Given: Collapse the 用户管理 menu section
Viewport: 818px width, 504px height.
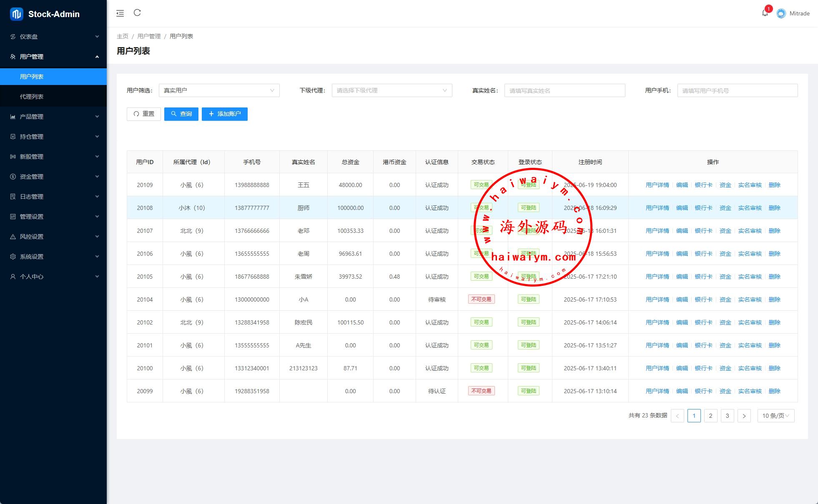Looking at the screenshot, I should click(53, 57).
